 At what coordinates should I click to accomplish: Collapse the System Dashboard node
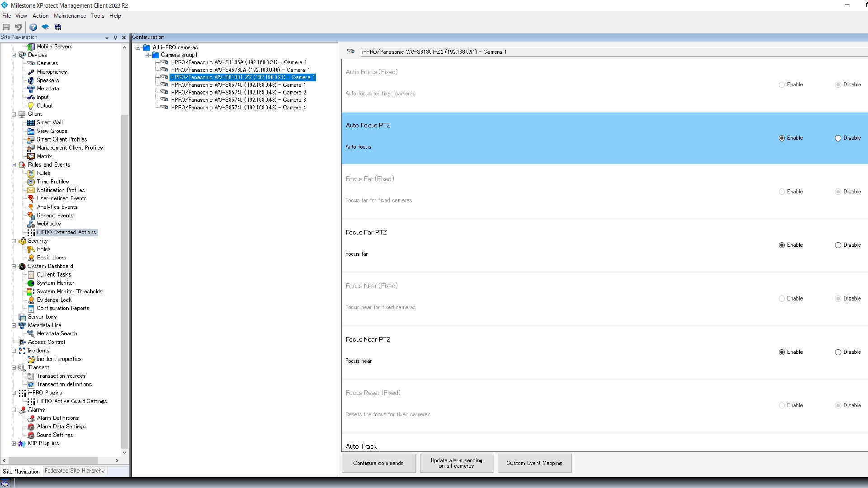(x=14, y=267)
